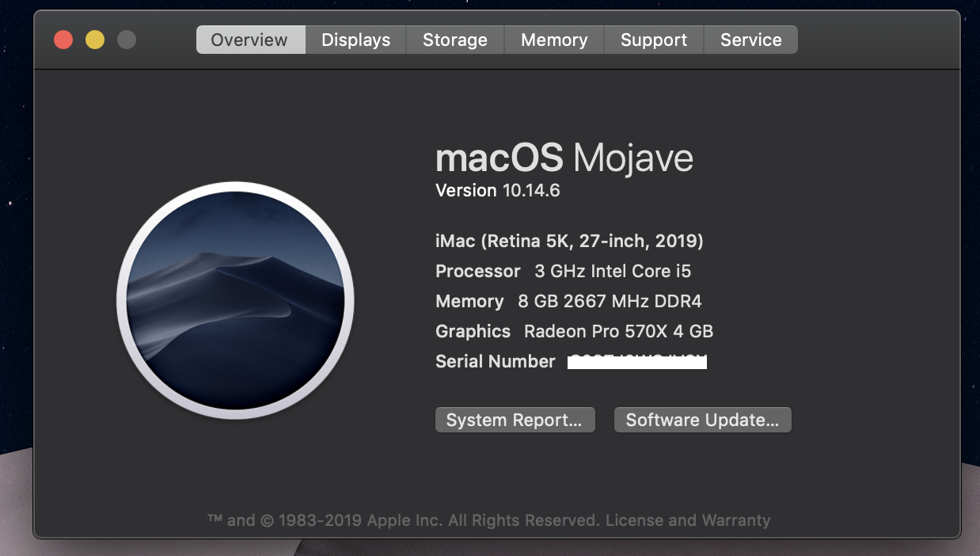The width and height of the screenshot is (980, 556).
Task: Go to the Support tab
Action: pos(654,40)
